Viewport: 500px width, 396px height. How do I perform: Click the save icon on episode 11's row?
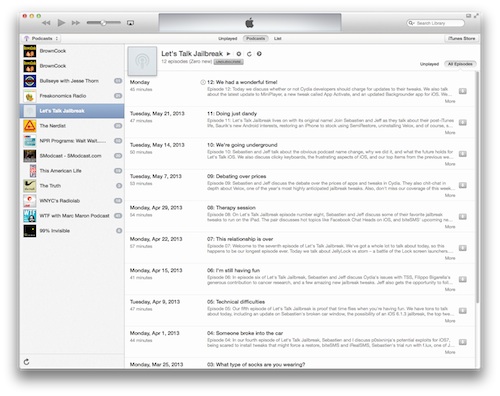click(x=463, y=123)
